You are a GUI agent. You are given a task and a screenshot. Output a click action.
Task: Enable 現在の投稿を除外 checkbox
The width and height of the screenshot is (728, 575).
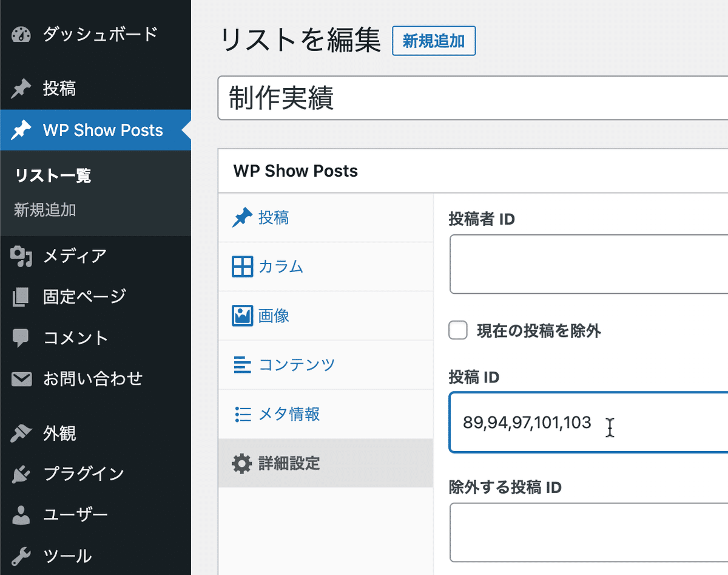[x=458, y=331]
